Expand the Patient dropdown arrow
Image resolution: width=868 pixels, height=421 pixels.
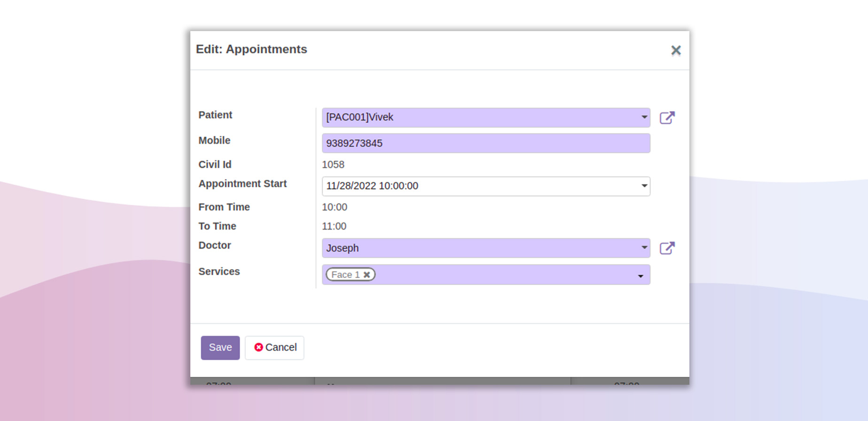[644, 117]
